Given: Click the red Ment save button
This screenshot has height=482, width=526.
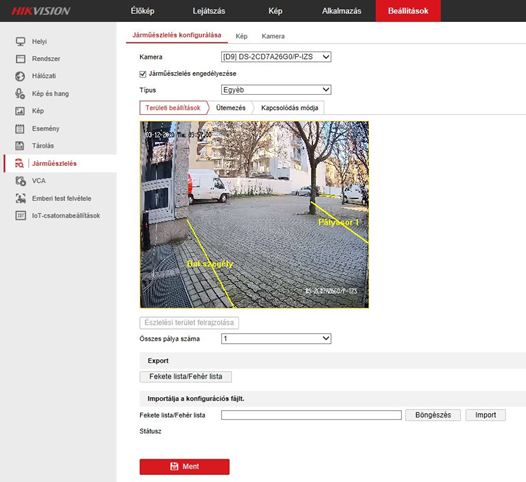Looking at the screenshot, I should click(x=185, y=467).
